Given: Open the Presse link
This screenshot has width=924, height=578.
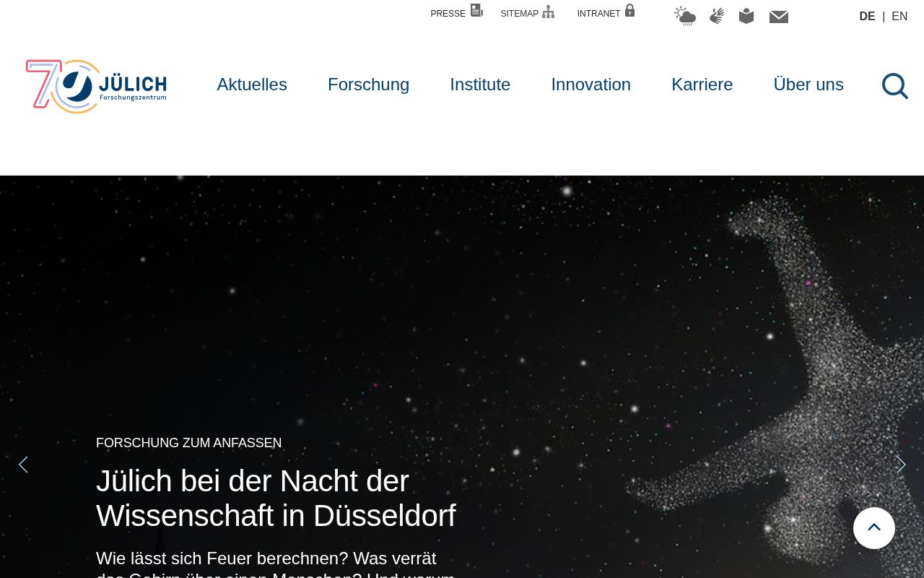Looking at the screenshot, I should coord(456,12).
